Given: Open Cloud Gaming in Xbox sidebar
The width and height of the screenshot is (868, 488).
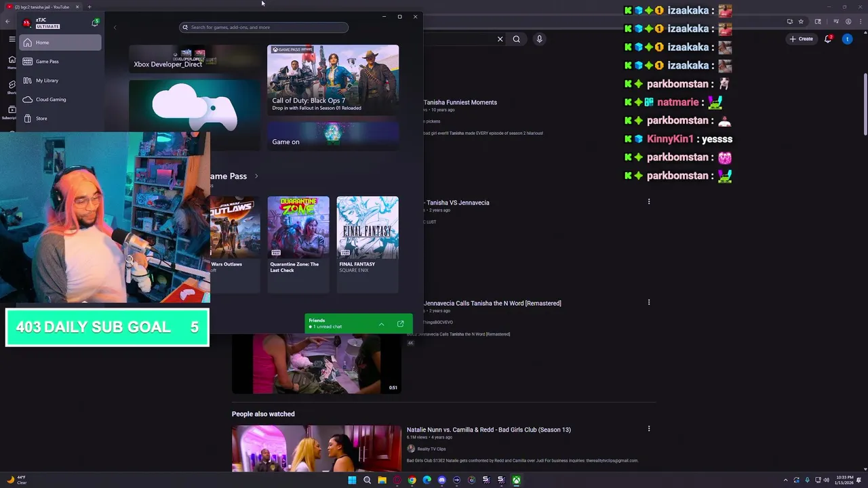Looking at the screenshot, I should pyautogui.click(x=60, y=100).
